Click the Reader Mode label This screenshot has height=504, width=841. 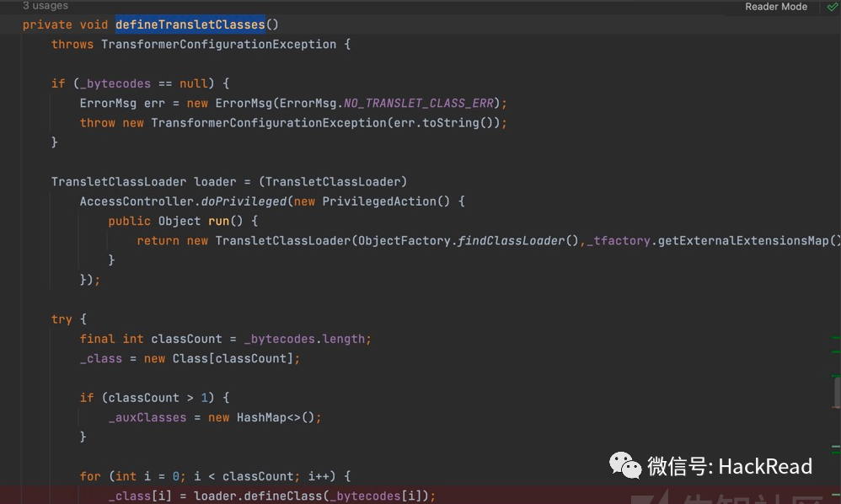tap(775, 7)
